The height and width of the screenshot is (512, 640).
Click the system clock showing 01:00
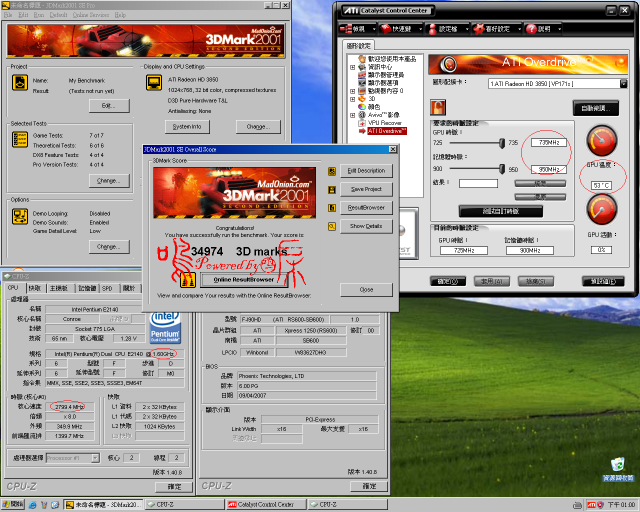click(621, 505)
